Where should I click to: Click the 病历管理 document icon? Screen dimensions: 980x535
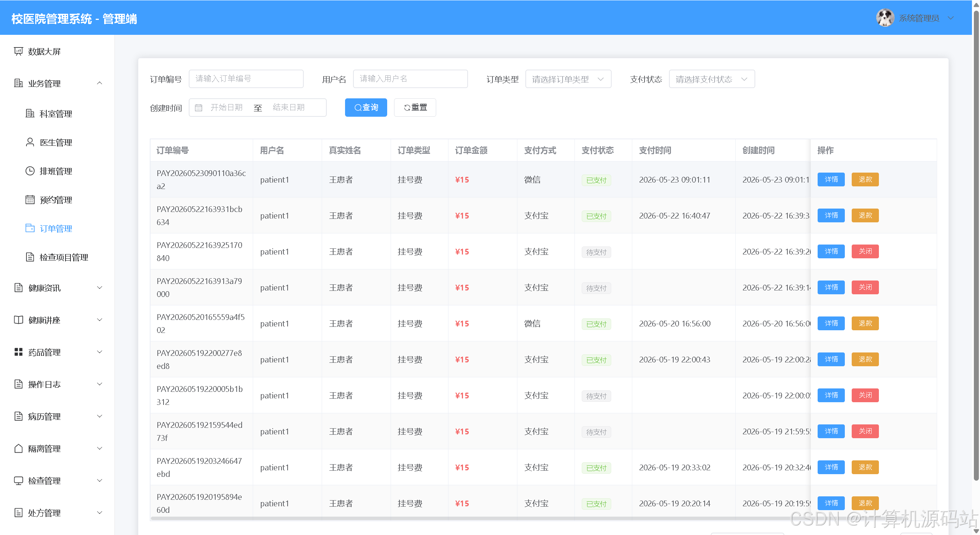tap(18, 416)
